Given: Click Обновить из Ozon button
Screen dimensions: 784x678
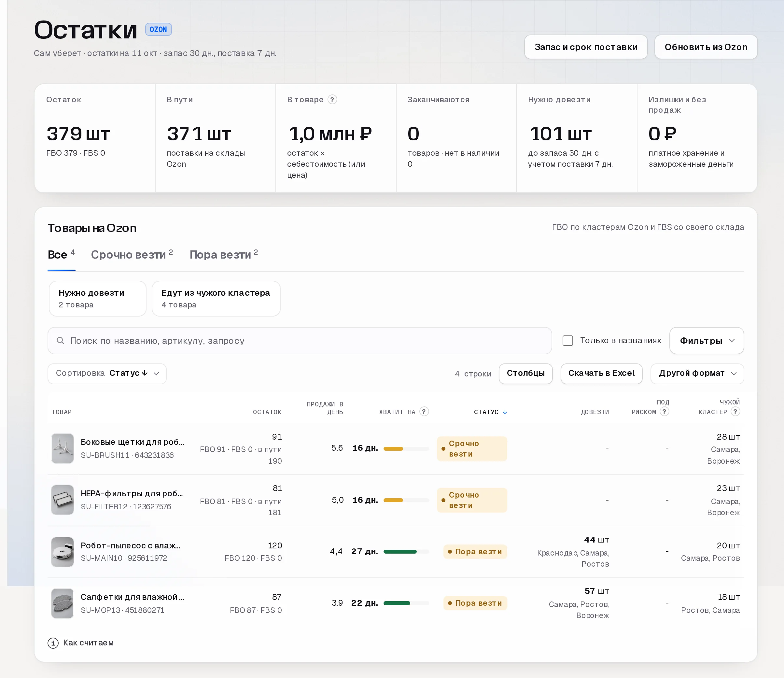Looking at the screenshot, I should 706,47.
